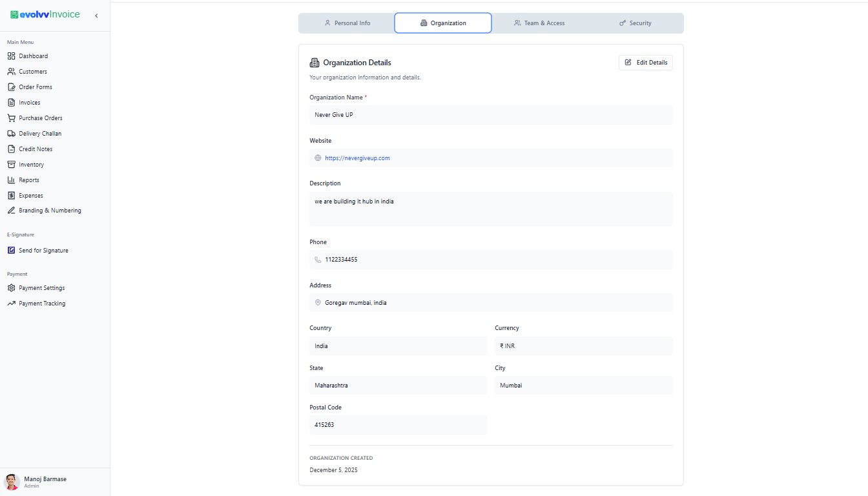868x496 pixels.
Task: Click the globe icon in the Website field
Action: coord(318,158)
